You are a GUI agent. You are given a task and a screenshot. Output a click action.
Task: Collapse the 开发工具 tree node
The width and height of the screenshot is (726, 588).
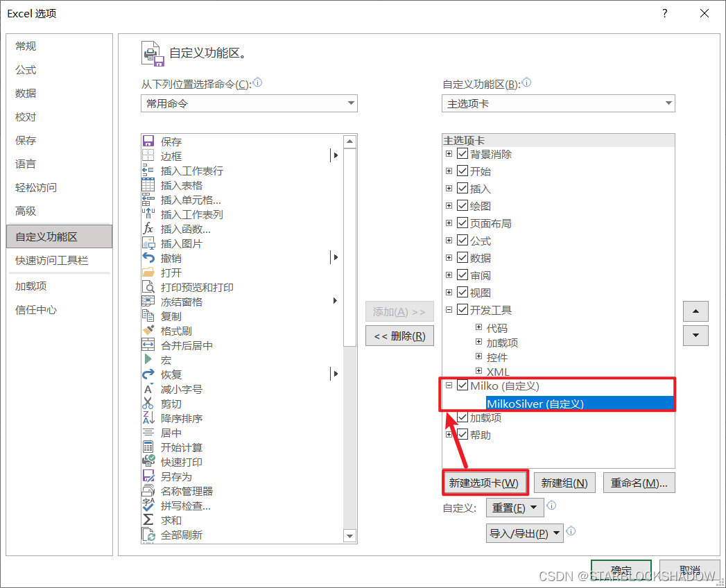449,310
